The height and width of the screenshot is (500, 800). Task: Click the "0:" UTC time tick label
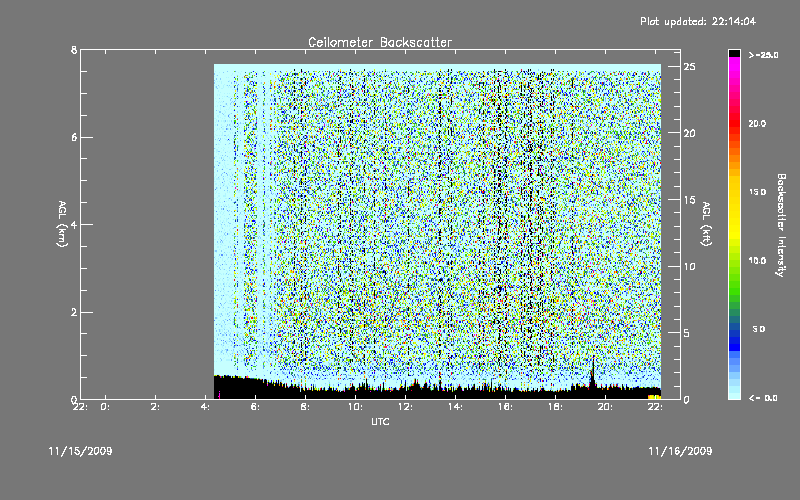(x=105, y=407)
